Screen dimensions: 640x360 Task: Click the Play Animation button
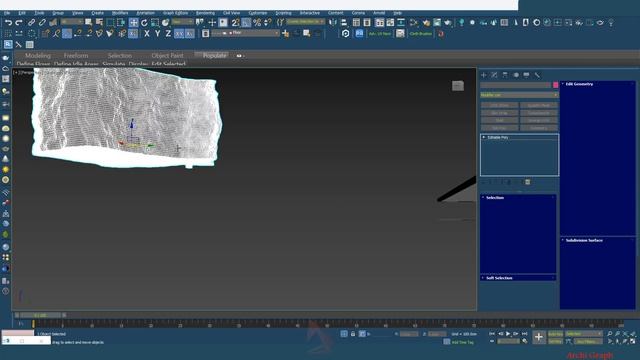pyautogui.click(x=508, y=334)
